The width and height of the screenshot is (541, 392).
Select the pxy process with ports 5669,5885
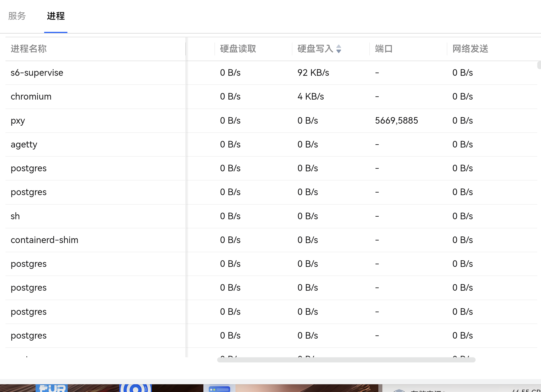click(x=95, y=121)
